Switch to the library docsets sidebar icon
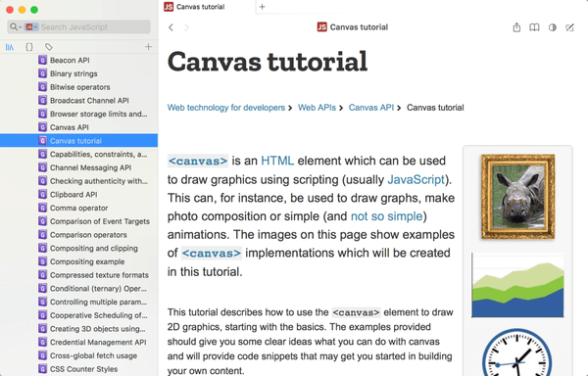This screenshot has height=376, width=588. point(10,47)
